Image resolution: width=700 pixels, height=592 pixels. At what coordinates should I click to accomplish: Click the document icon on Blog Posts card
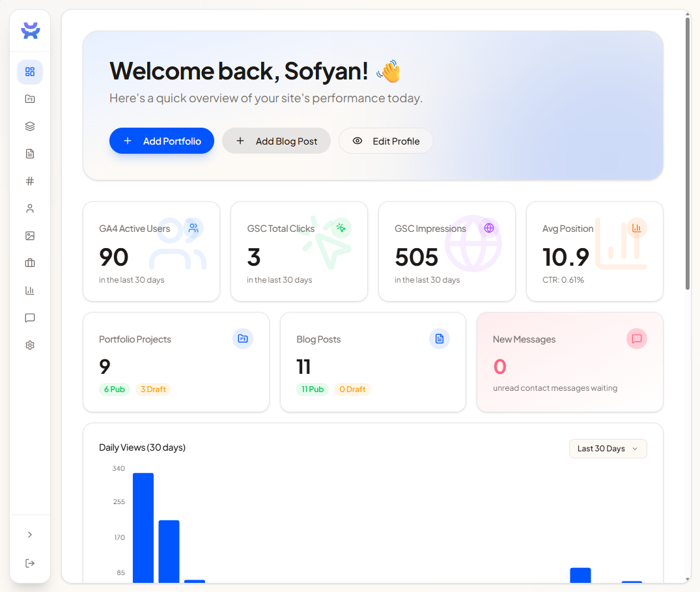440,339
